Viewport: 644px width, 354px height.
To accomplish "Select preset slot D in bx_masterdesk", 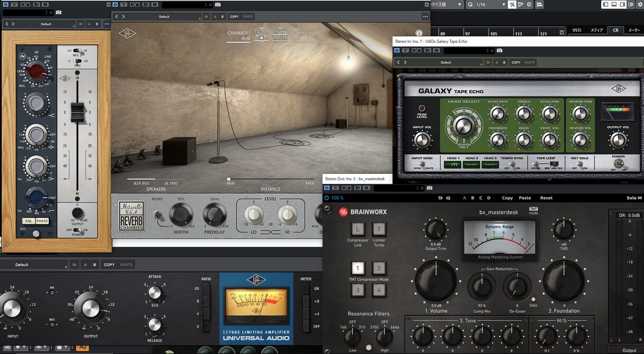I will 489,198.
